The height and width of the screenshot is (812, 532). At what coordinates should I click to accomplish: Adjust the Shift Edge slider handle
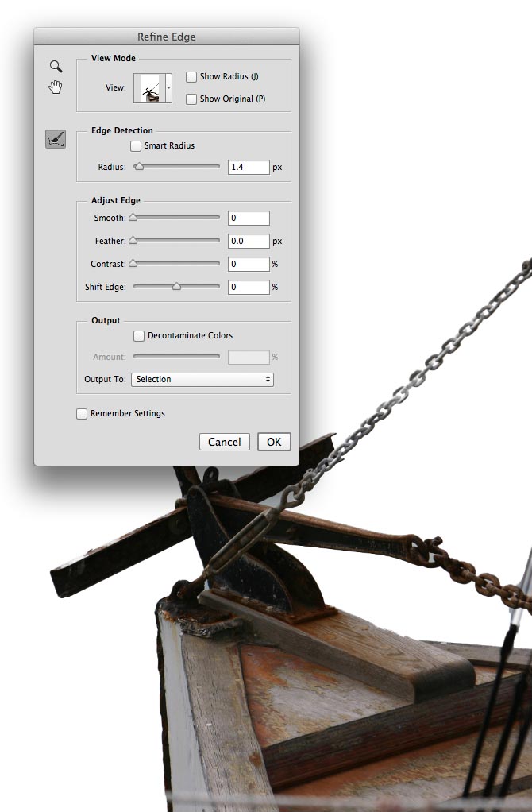click(176, 286)
